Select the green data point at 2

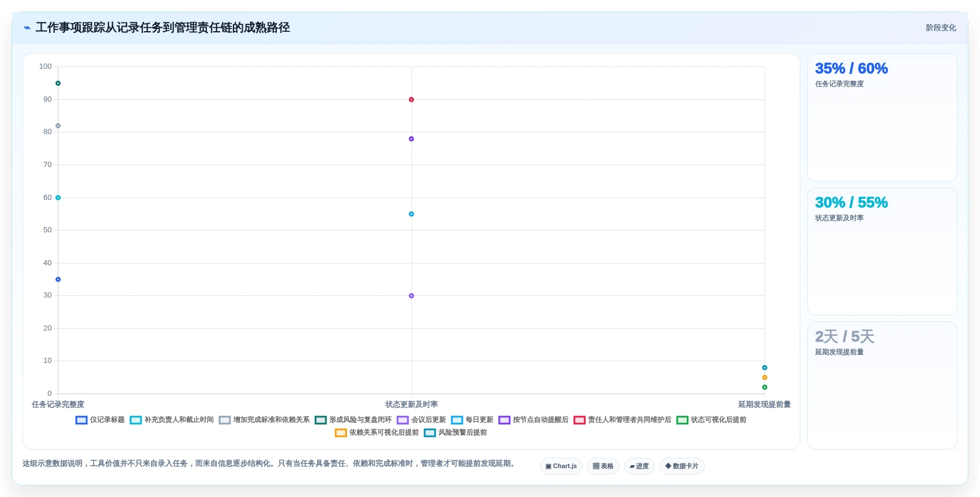(764, 387)
